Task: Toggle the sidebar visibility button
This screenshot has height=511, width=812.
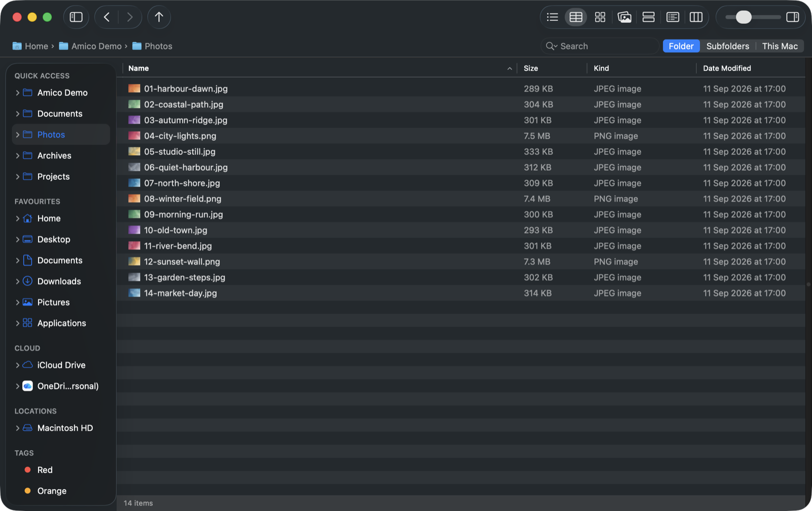Action: pos(76,17)
